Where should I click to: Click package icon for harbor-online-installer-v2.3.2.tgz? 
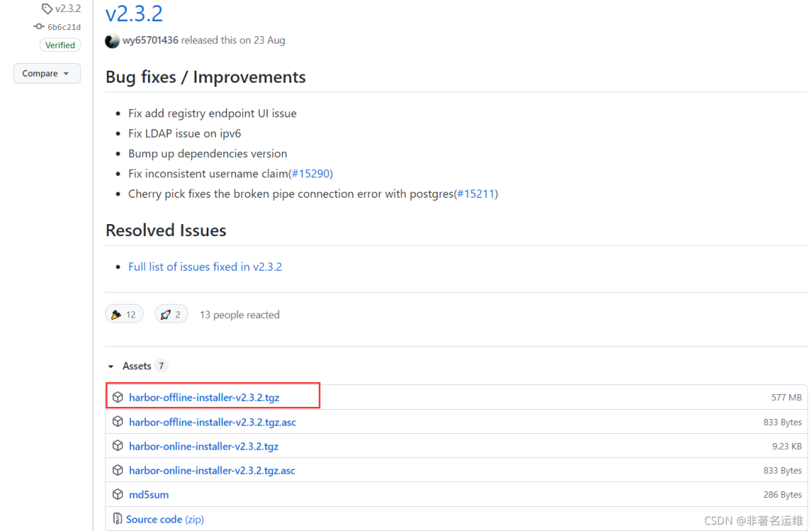click(x=117, y=445)
